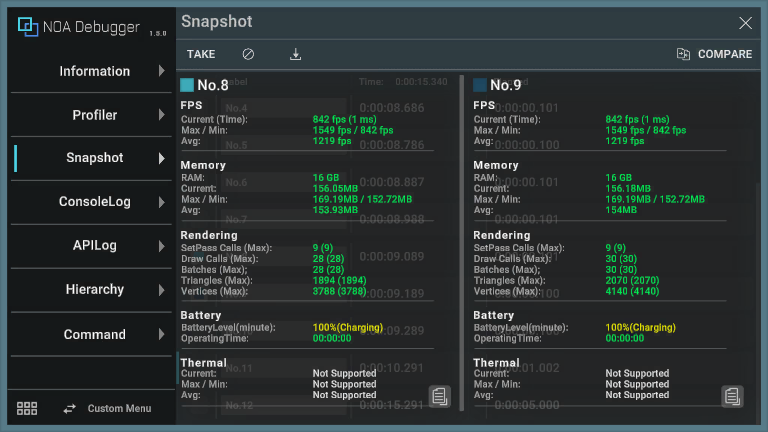The width and height of the screenshot is (768, 432).
Task: Open the grid menu icon at bottom left
Action: (x=27, y=408)
